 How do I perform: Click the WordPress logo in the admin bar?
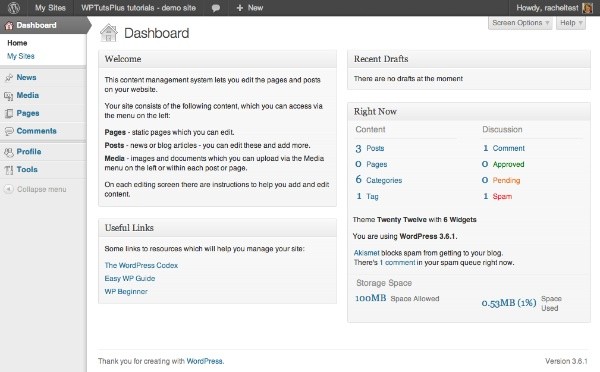point(14,8)
